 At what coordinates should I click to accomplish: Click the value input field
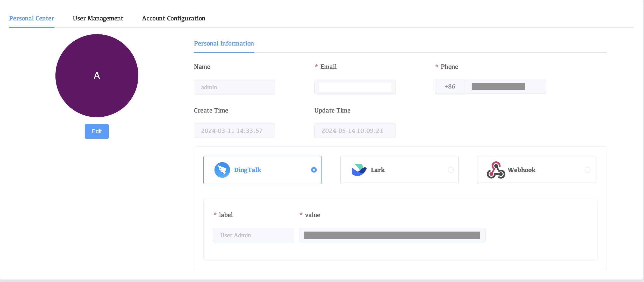tap(392, 235)
